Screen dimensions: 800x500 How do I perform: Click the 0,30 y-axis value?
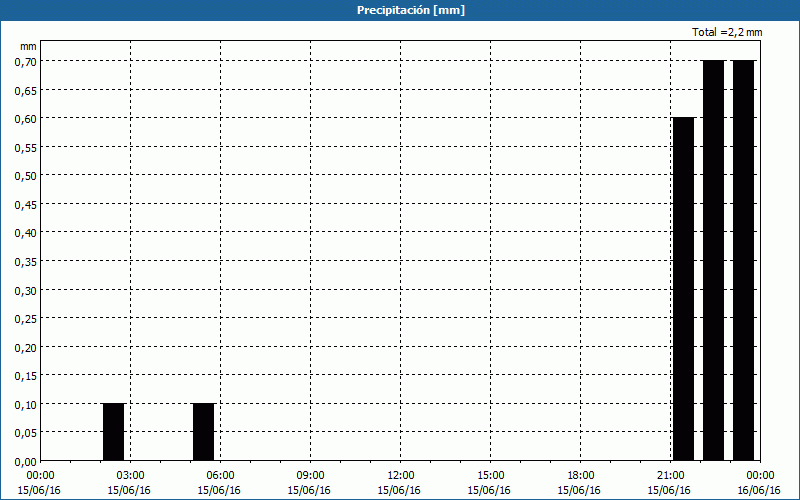[x=26, y=290]
